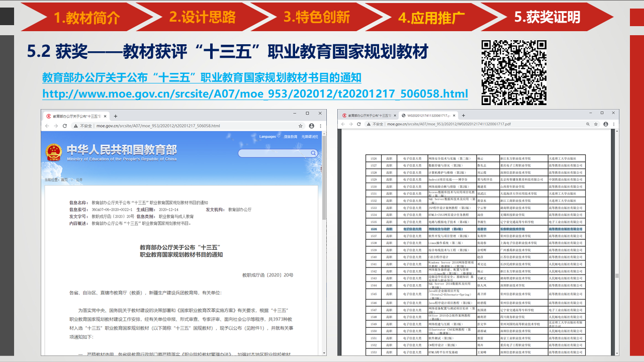Click row number 1535 in PDF table
Image resolution: width=644 pixels, height=362 pixels.
pos(374,222)
